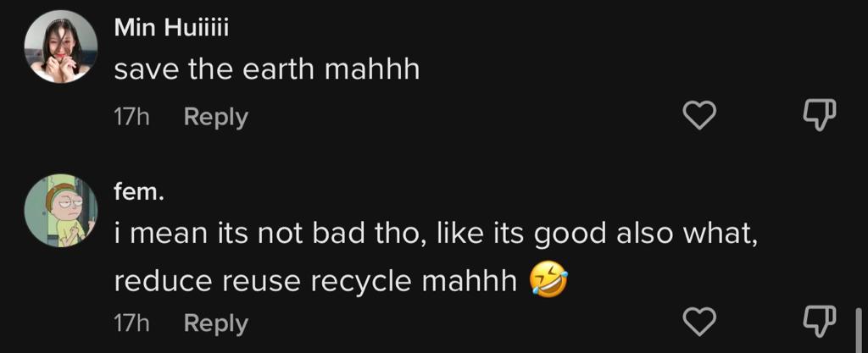Dislike Min Huiiiii's comment using thumbs-down
The height and width of the screenshot is (353, 868).
tap(820, 115)
